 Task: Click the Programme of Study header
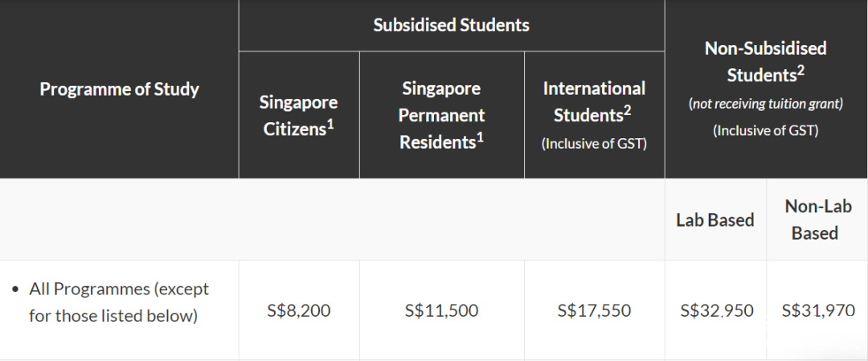coord(119,89)
